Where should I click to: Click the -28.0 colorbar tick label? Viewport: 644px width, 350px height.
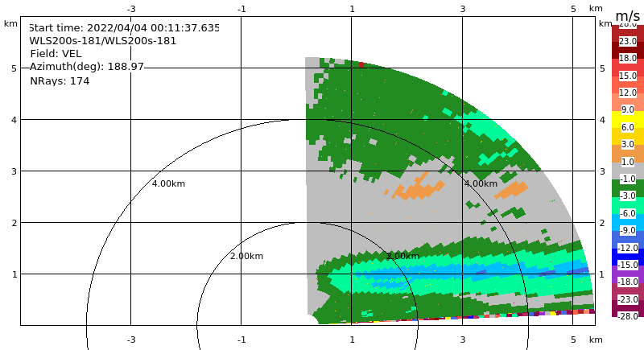pos(628,316)
